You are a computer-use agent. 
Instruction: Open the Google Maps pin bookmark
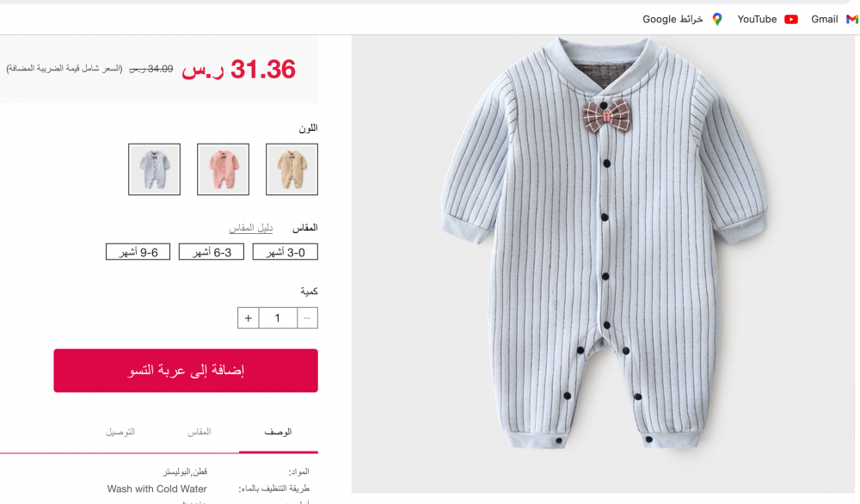(717, 19)
